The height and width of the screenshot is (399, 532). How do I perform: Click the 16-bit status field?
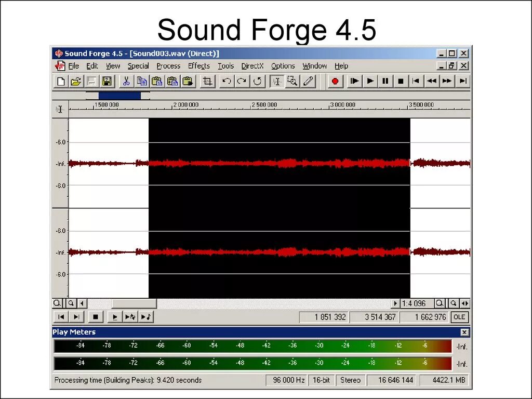pos(321,380)
